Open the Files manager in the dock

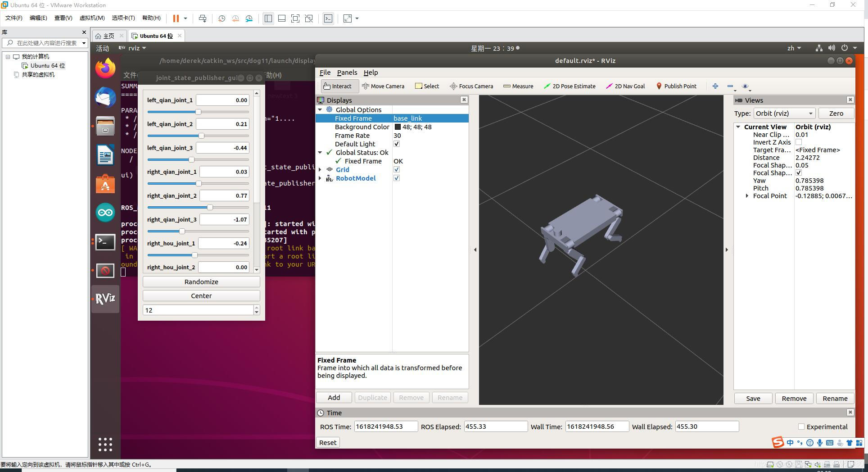click(105, 126)
